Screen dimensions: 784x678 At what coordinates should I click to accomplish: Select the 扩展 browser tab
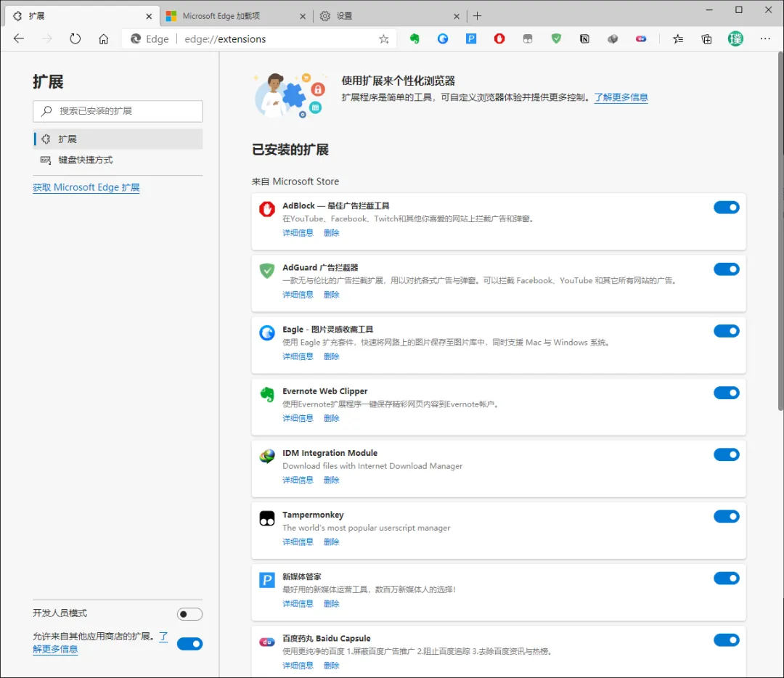(x=83, y=16)
